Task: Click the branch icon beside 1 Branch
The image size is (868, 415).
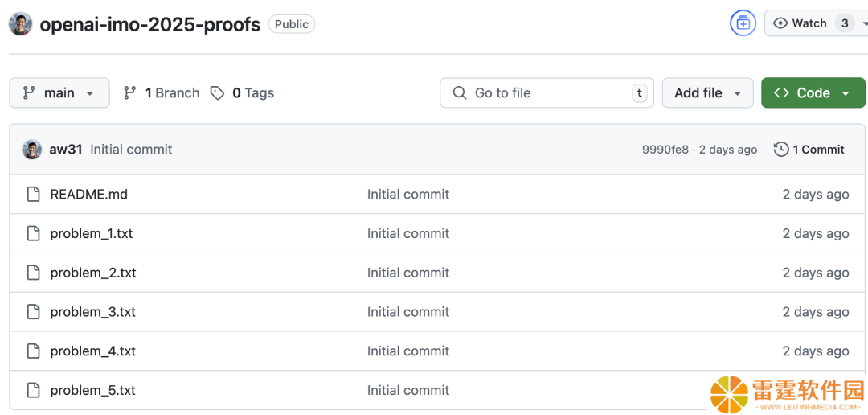Action: (130, 93)
